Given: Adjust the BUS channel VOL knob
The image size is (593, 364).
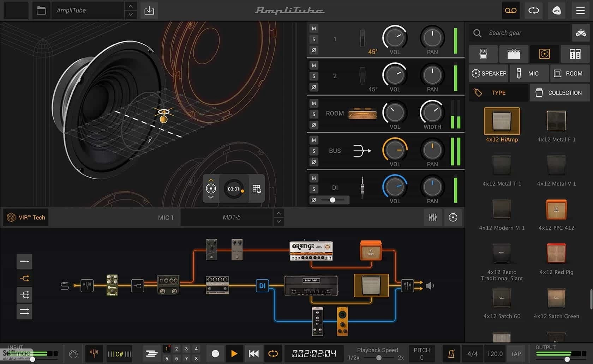Looking at the screenshot, I should click(x=395, y=150).
